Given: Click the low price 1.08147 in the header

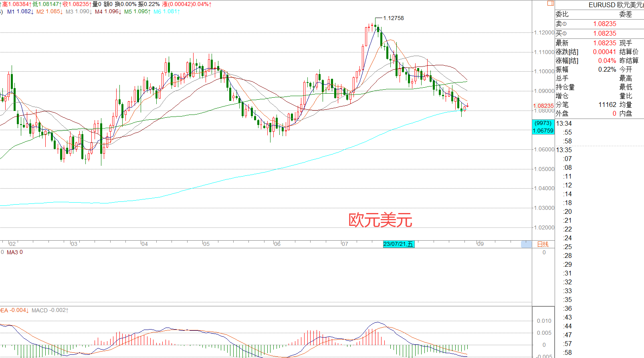Looking at the screenshot, I should tap(48, 4).
